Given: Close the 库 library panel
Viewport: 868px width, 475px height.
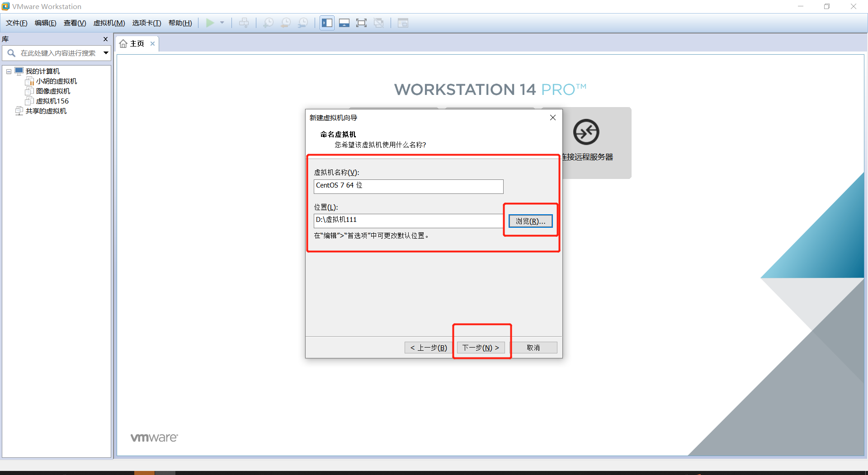Looking at the screenshot, I should coord(106,39).
